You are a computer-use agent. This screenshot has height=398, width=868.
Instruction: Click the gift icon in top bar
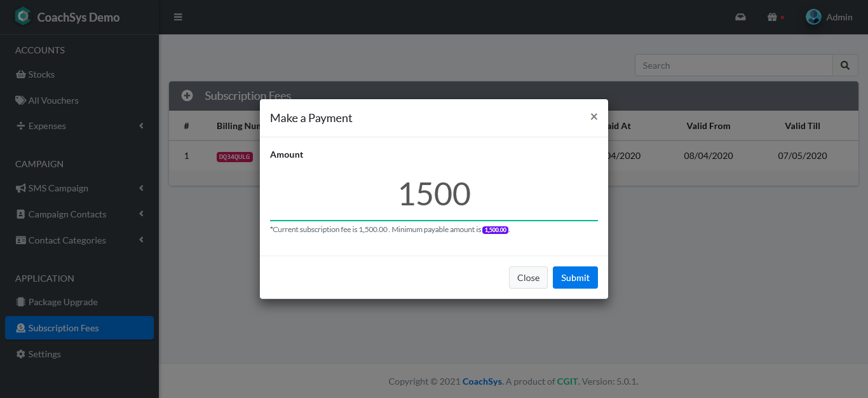click(772, 17)
